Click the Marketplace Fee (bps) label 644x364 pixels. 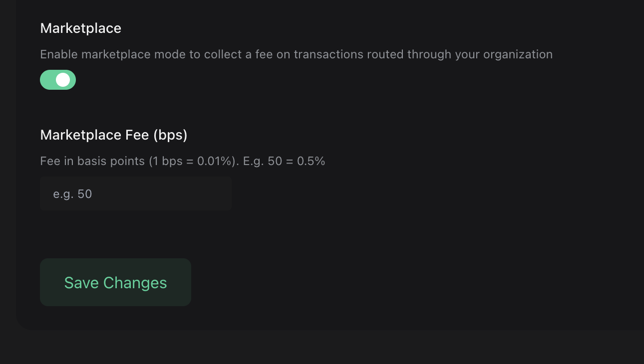point(113,135)
